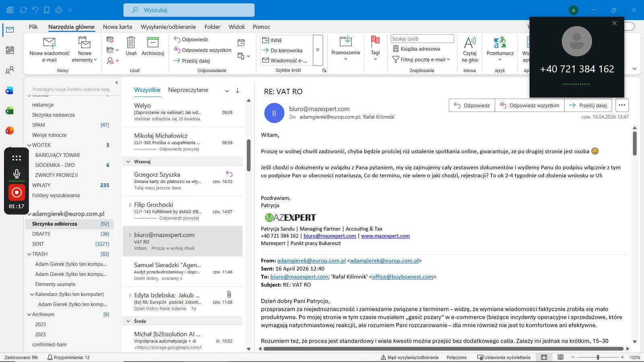Open the www.mazexpert.com link
Image resolution: width=644 pixels, height=362 pixels.
pos(385,236)
